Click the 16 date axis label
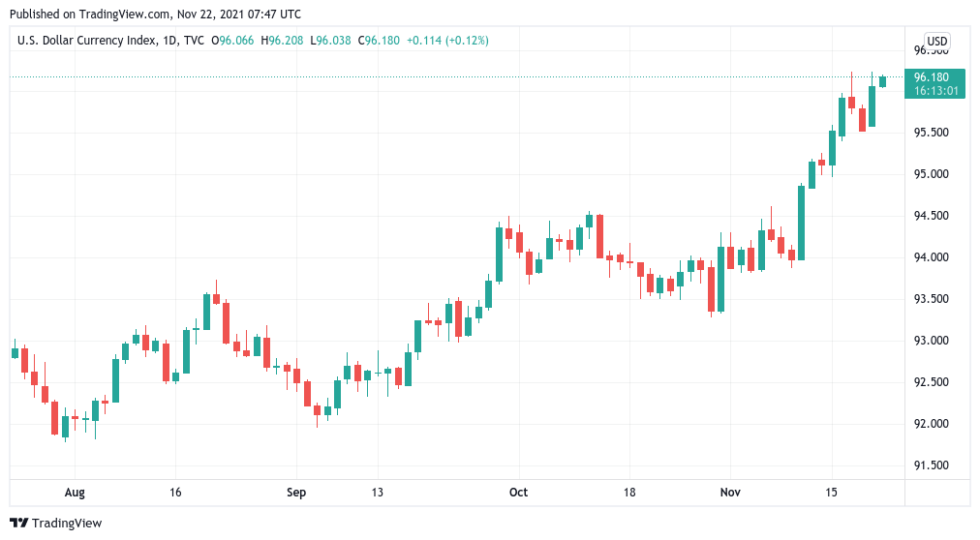The image size is (980, 540). (x=175, y=493)
